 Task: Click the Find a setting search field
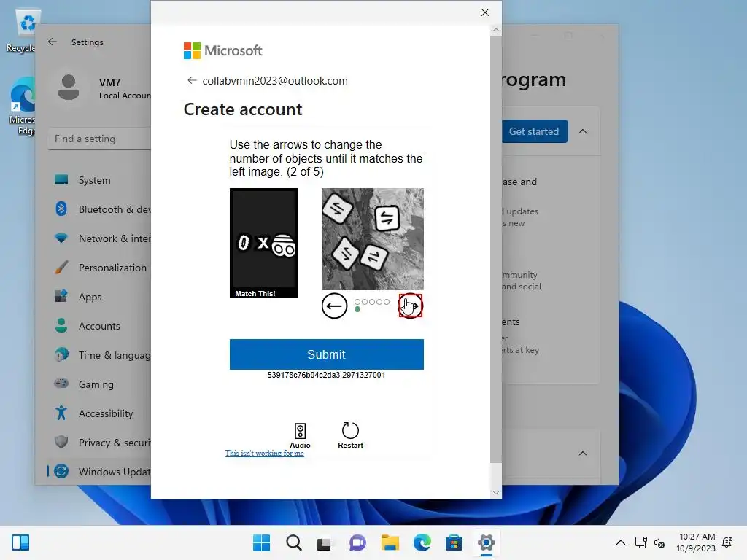[x=99, y=139]
